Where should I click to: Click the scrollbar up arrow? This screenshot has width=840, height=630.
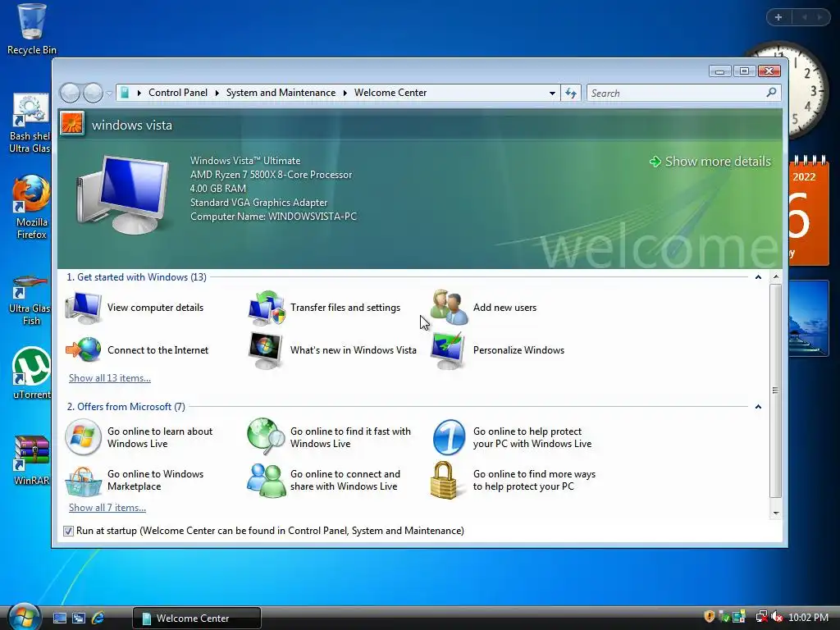[776, 277]
